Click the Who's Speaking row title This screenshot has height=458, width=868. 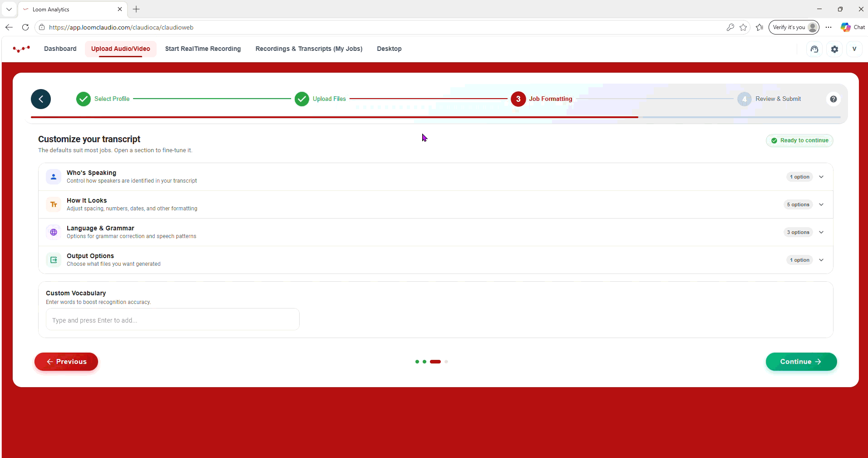[x=91, y=173]
